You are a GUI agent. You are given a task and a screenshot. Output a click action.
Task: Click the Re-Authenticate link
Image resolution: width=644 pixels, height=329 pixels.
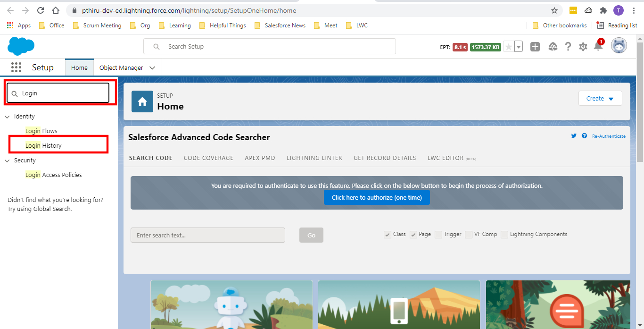609,135
